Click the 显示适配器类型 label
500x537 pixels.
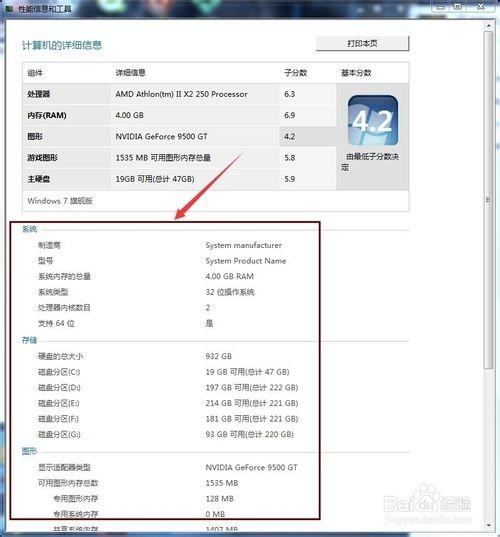64,467
